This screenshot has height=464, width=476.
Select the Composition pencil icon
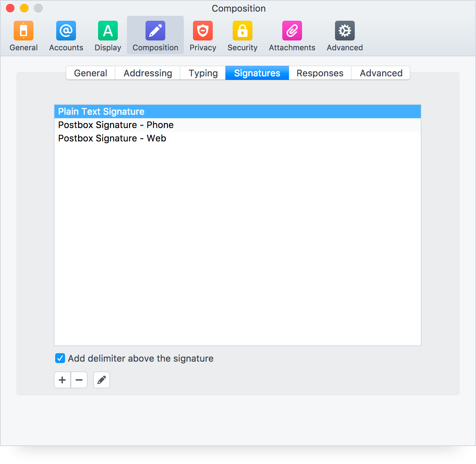point(155,31)
